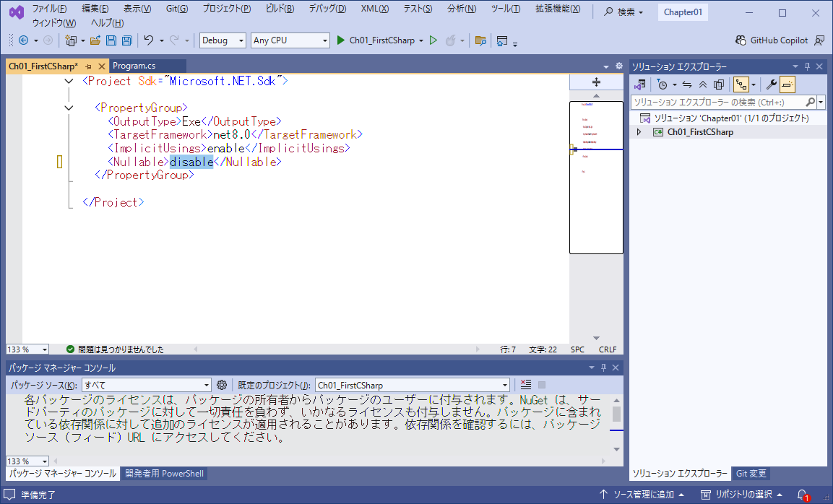Image resolution: width=833 pixels, height=504 pixels.
Task: Click Collapse All icon in Solution Explorer
Action: (703, 84)
